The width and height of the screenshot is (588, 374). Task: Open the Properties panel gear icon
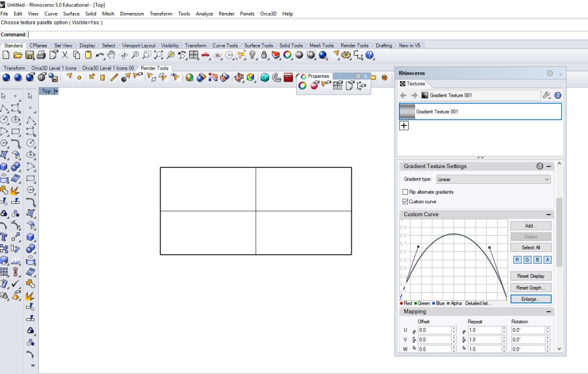358,77
